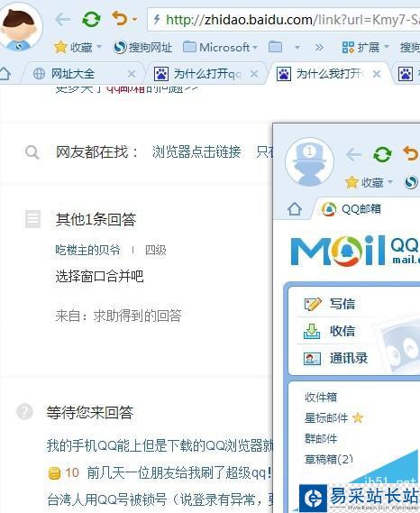This screenshot has width=420, height=513.
Task: Open the 群邮件 group mail folder
Action: (x=321, y=439)
